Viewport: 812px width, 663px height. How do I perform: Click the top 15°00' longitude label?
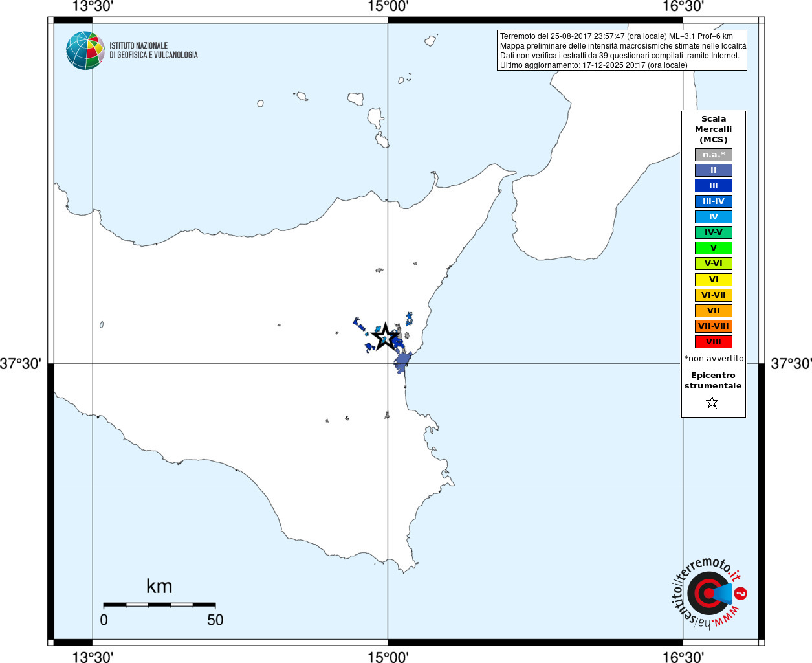pyautogui.click(x=388, y=7)
